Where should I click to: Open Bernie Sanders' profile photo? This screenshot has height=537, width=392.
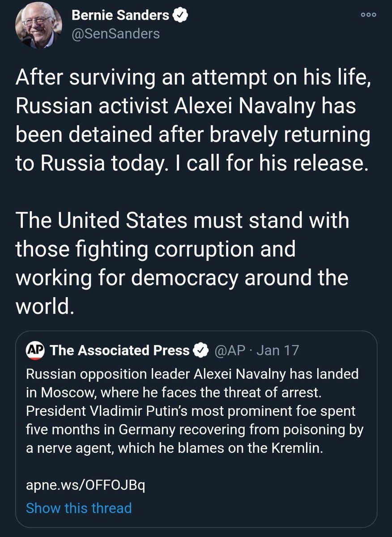point(38,27)
